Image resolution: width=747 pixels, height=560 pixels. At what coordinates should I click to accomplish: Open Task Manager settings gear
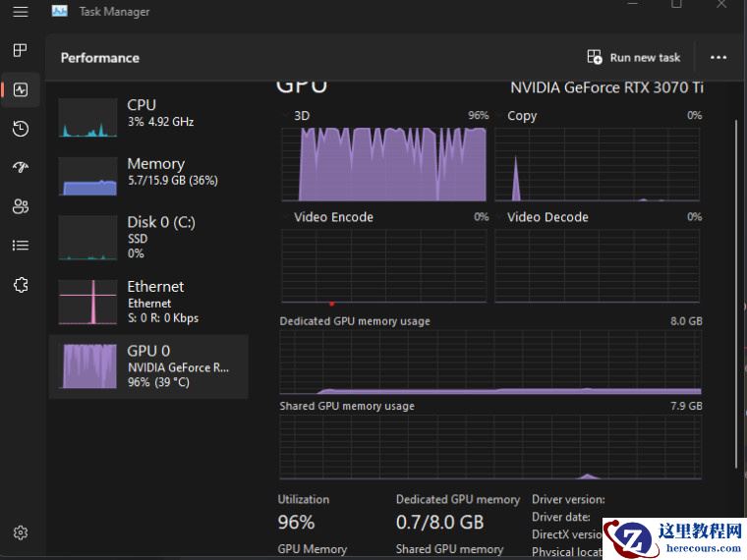pyautogui.click(x=21, y=532)
